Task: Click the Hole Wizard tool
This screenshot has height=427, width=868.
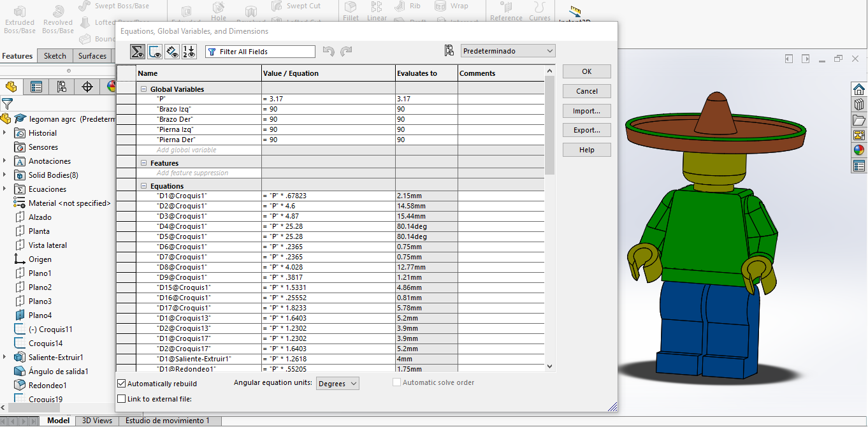Action: pos(219,11)
